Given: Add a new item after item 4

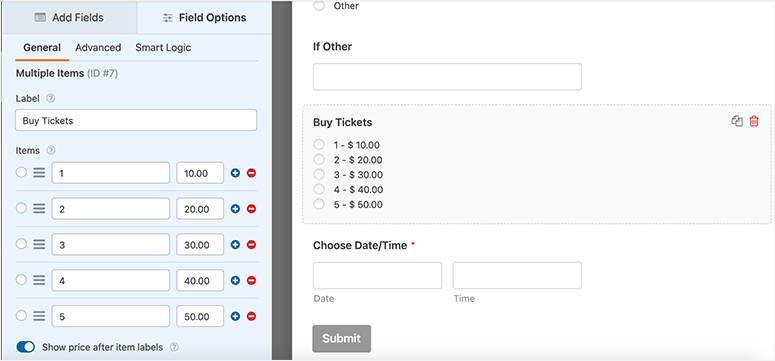Looking at the screenshot, I should (x=235, y=280).
